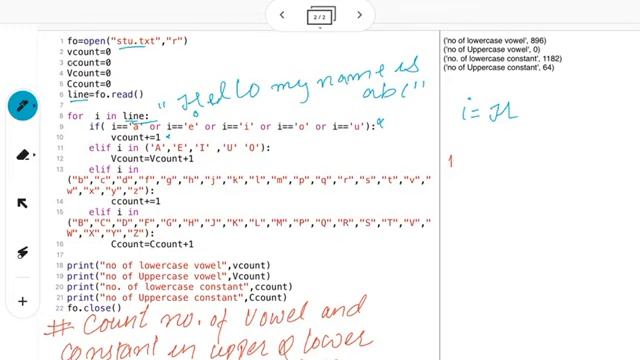Expand Eraser tool options arrow

click(34, 155)
